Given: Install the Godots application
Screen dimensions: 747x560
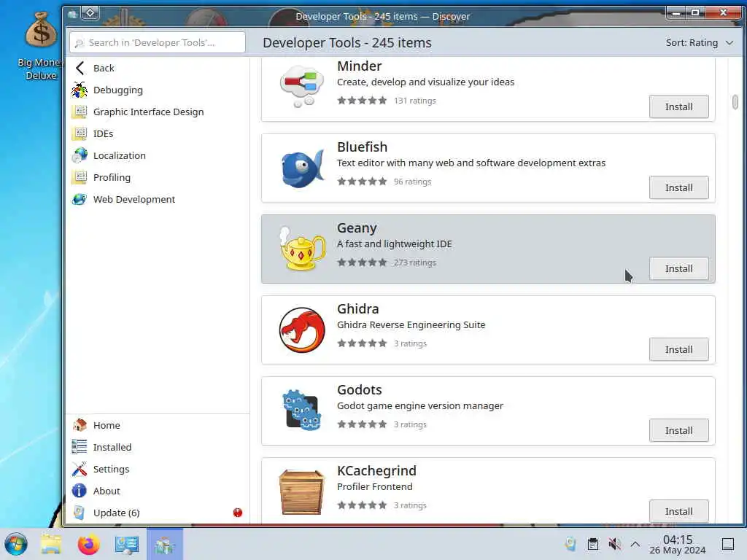Looking at the screenshot, I should 679,430.
